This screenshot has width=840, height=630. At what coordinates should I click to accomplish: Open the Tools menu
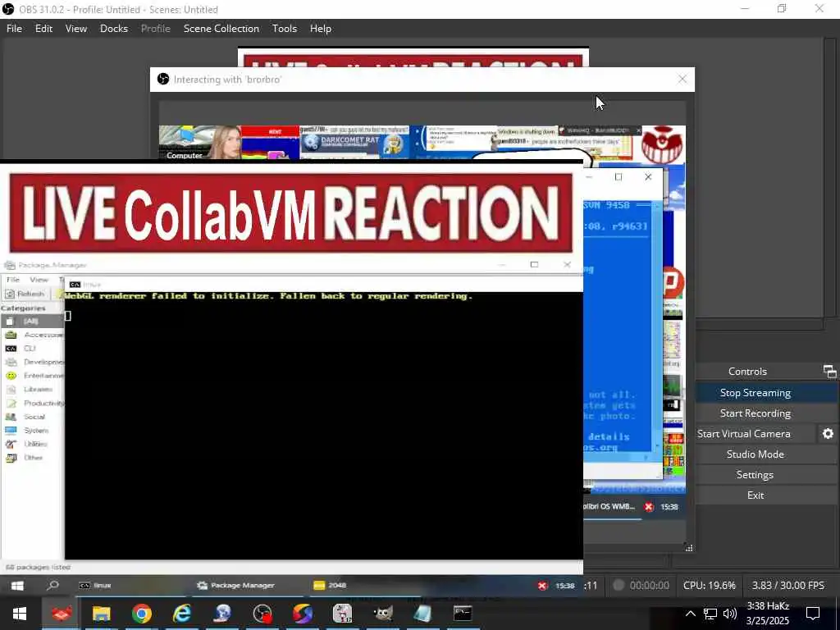tap(285, 29)
